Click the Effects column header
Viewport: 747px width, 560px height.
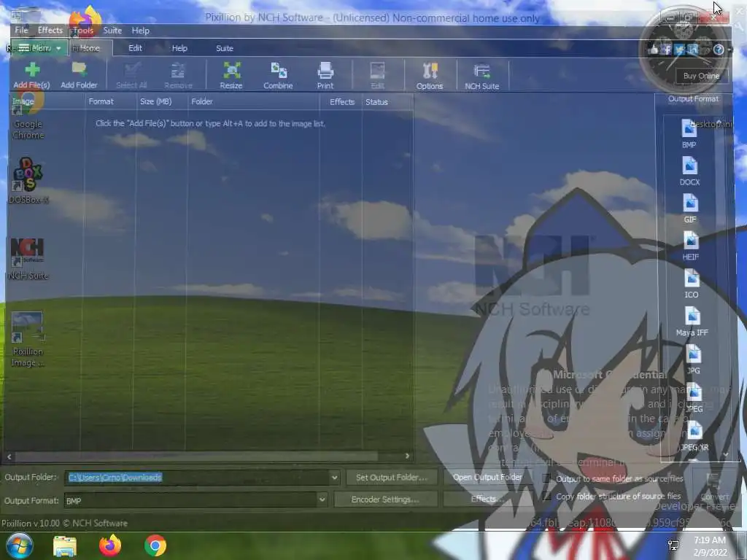tap(341, 102)
